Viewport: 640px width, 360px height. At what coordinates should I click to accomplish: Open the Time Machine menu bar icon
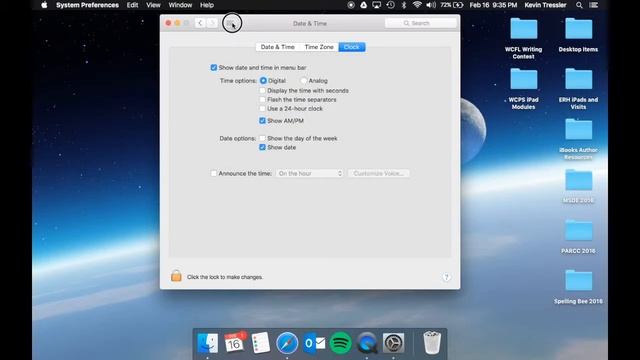(x=391, y=5)
